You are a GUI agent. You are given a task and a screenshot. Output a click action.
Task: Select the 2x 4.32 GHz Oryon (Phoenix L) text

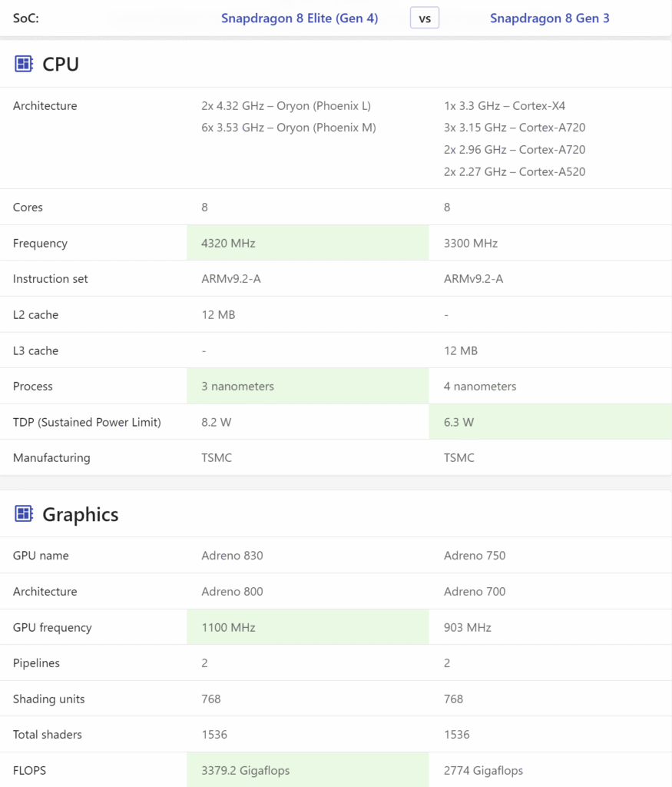286,106
